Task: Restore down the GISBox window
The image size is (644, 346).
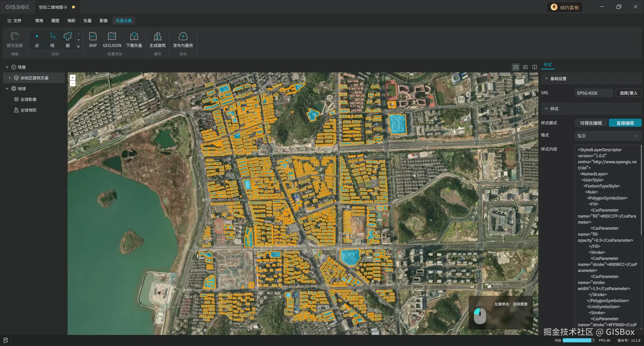Action: (x=619, y=7)
